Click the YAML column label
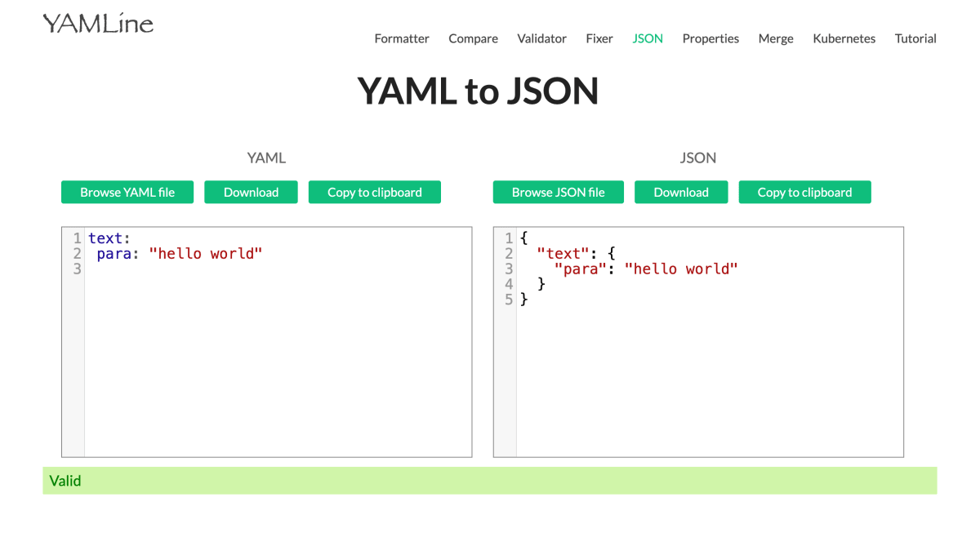This screenshot has width=980, height=551. click(267, 158)
